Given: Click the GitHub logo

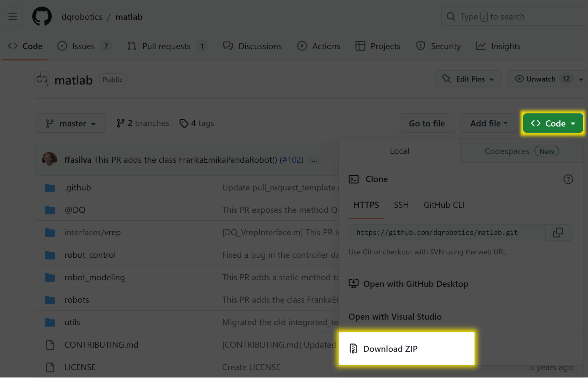Looking at the screenshot, I should pos(42,16).
